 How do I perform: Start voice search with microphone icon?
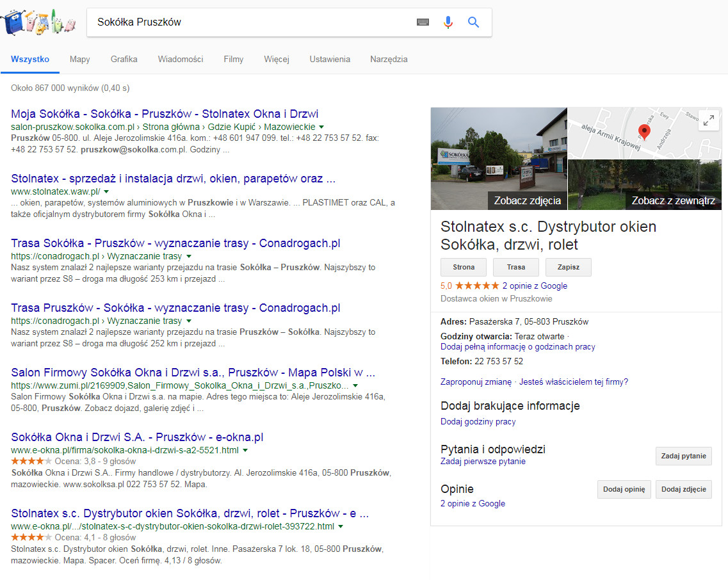click(x=448, y=22)
